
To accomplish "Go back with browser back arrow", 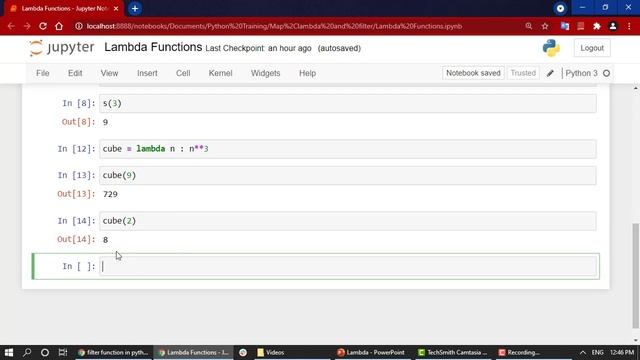I will (x=11, y=26).
